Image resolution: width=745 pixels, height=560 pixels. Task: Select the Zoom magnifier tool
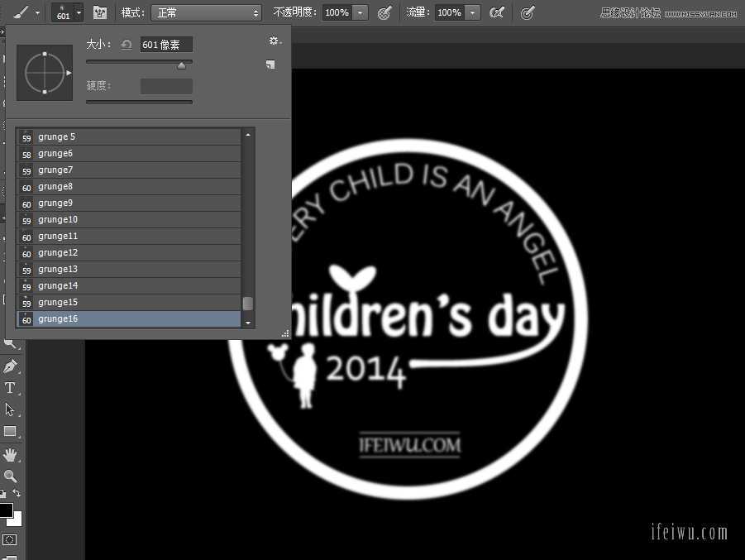pyautogui.click(x=10, y=476)
